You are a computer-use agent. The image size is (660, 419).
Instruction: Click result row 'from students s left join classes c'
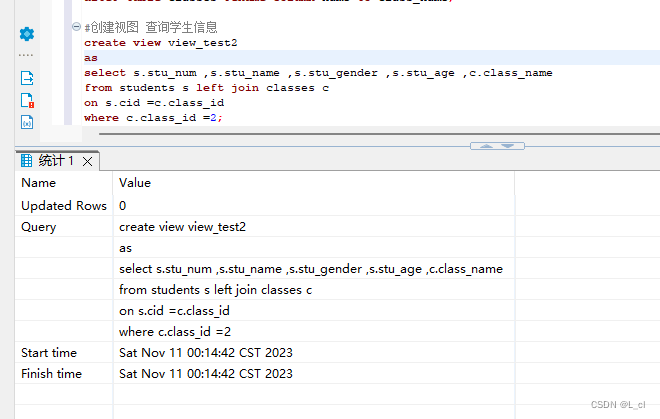(x=314, y=290)
